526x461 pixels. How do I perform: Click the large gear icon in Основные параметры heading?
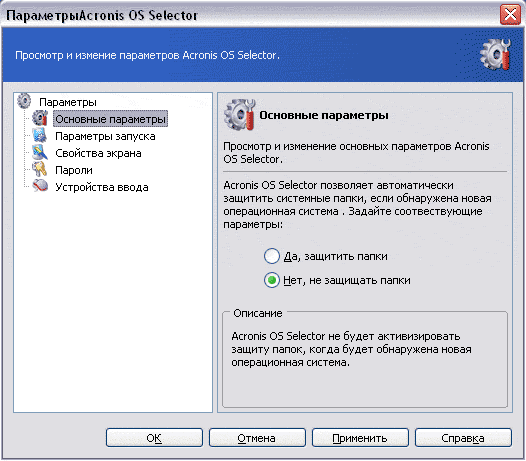(240, 115)
